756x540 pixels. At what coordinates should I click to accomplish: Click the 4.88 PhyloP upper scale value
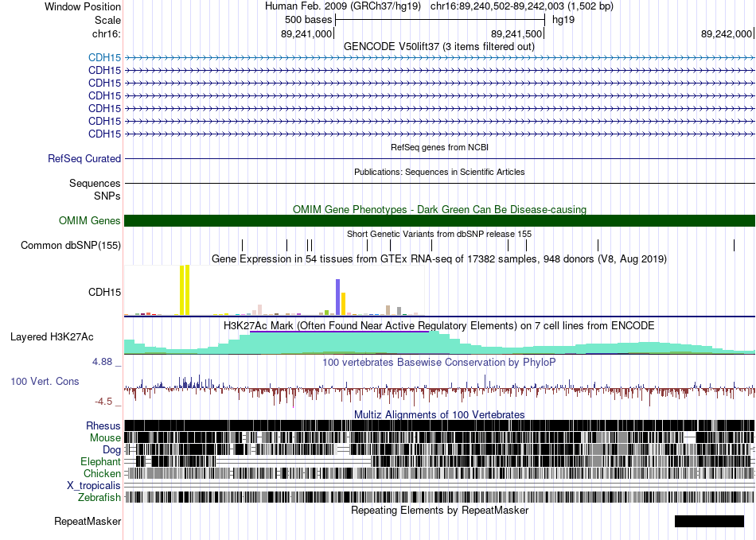tap(102, 362)
